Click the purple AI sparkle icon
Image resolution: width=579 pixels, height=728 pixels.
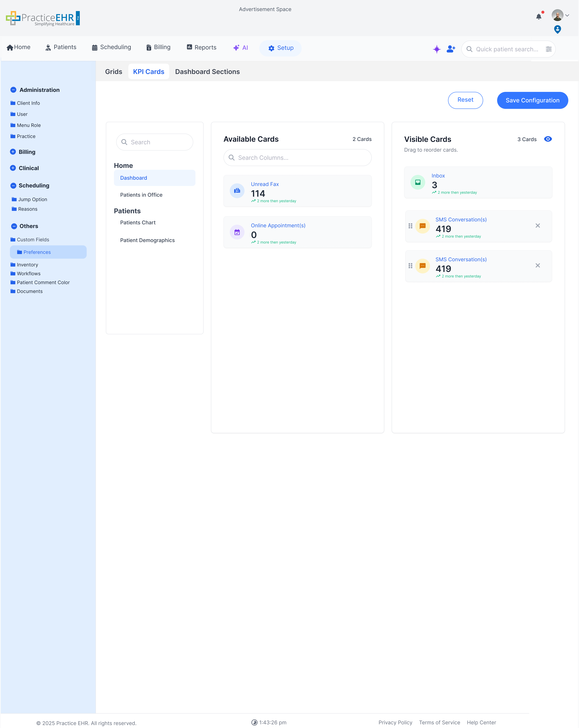(437, 49)
